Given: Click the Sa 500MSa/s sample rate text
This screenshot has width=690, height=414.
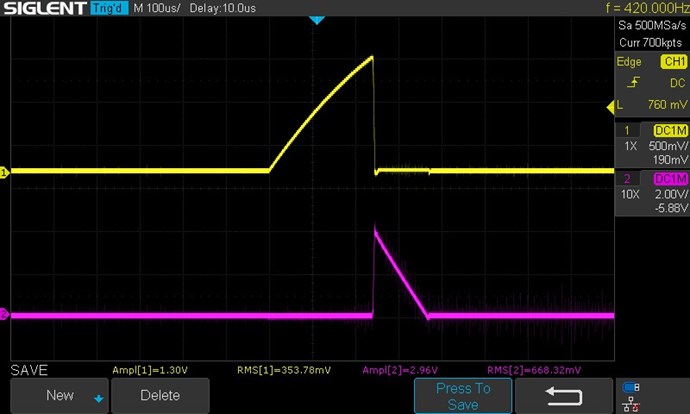Looking at the screenshot, I should [652, 26].
